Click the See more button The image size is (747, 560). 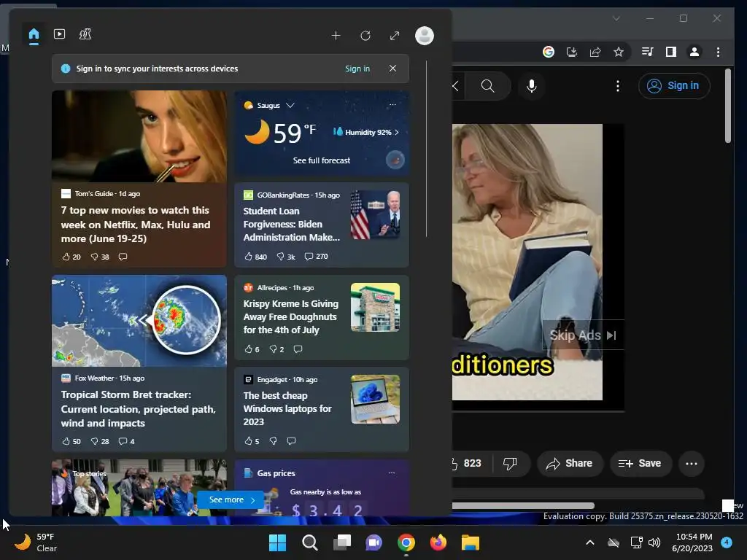click(232, 500)
